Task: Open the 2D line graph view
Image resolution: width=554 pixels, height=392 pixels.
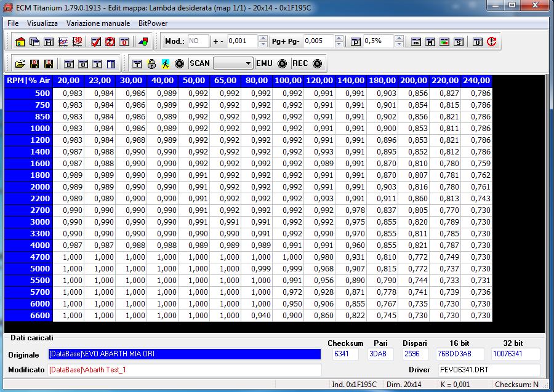Action: click(63, 42)
